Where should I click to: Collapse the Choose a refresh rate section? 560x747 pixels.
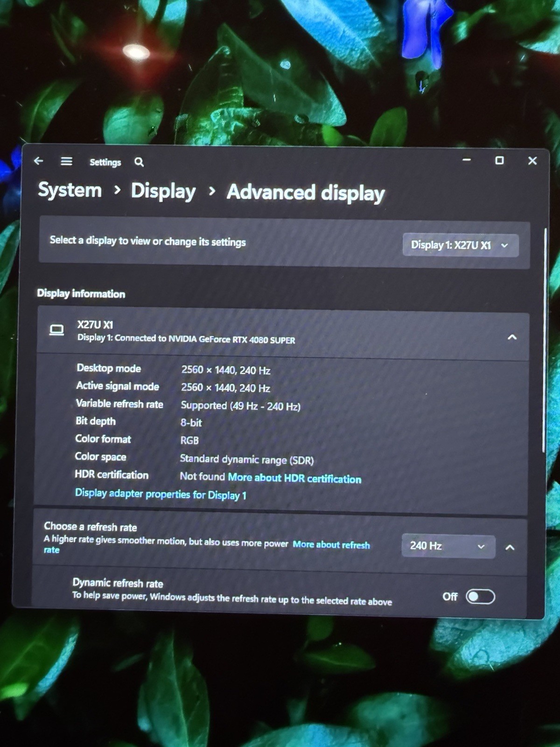click(510, 547)
